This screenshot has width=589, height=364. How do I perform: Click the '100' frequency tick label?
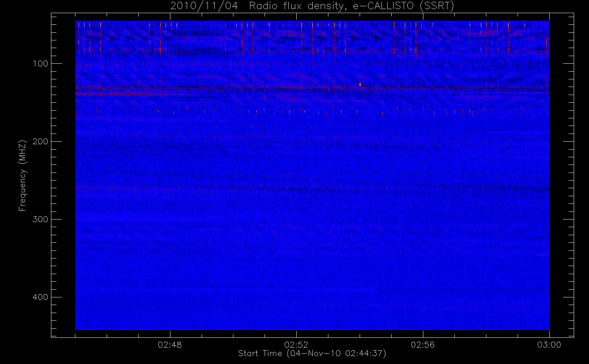click(40, 64)
